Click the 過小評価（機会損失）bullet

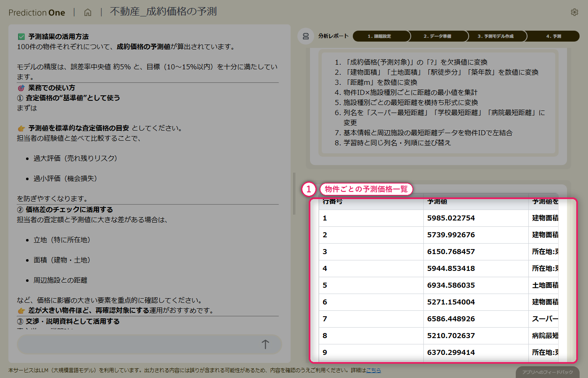66,178
